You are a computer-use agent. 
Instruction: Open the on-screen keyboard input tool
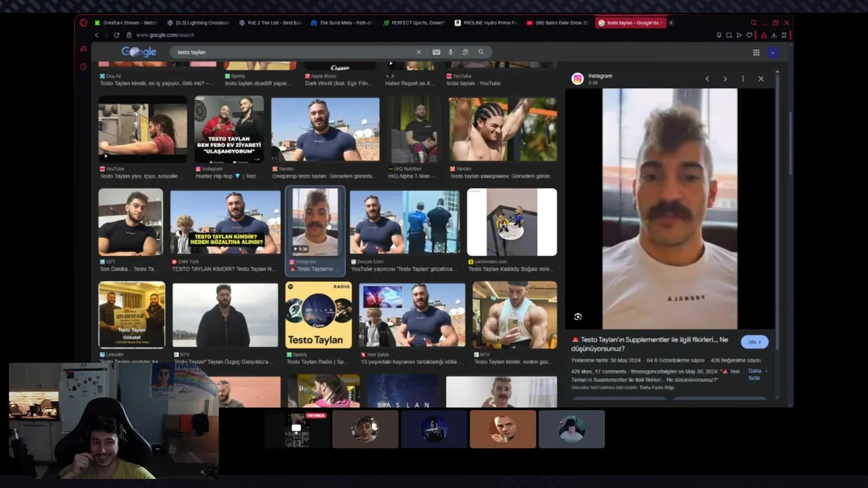click(x=436, y=52)
